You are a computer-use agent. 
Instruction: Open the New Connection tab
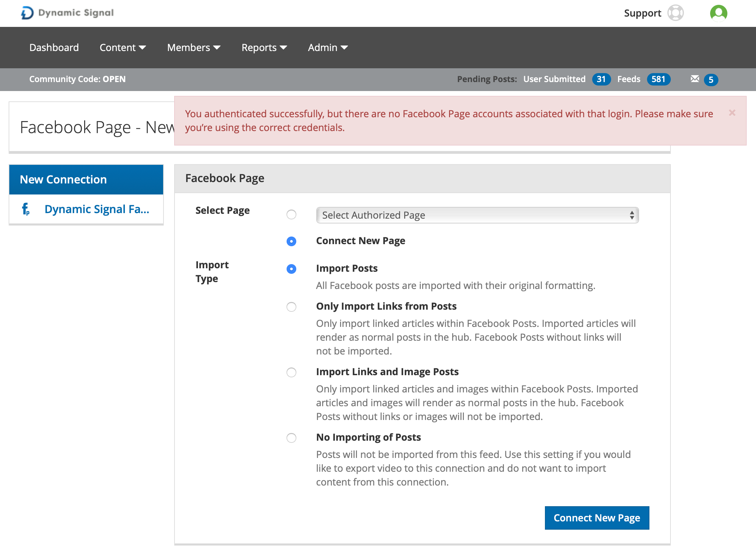pos(86,180)
